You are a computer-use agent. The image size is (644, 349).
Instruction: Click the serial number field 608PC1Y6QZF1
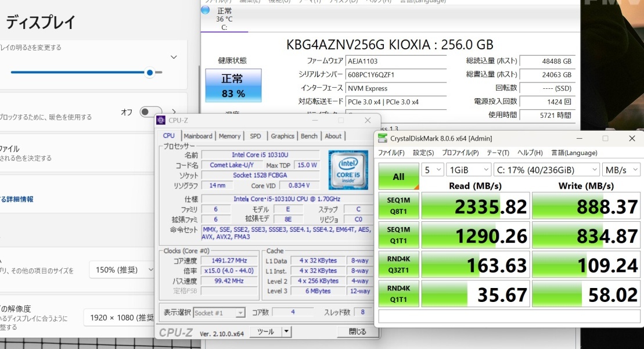[x=396, y=75]
